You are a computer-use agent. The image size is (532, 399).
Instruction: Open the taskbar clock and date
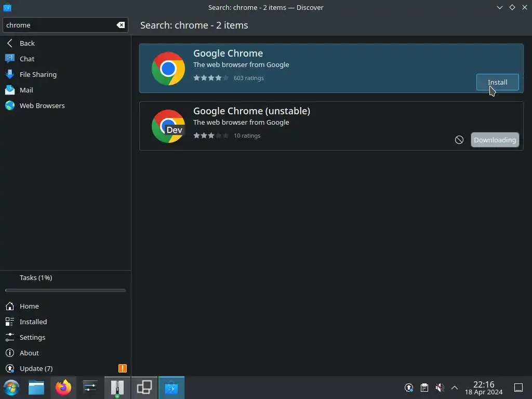[484, 388]
